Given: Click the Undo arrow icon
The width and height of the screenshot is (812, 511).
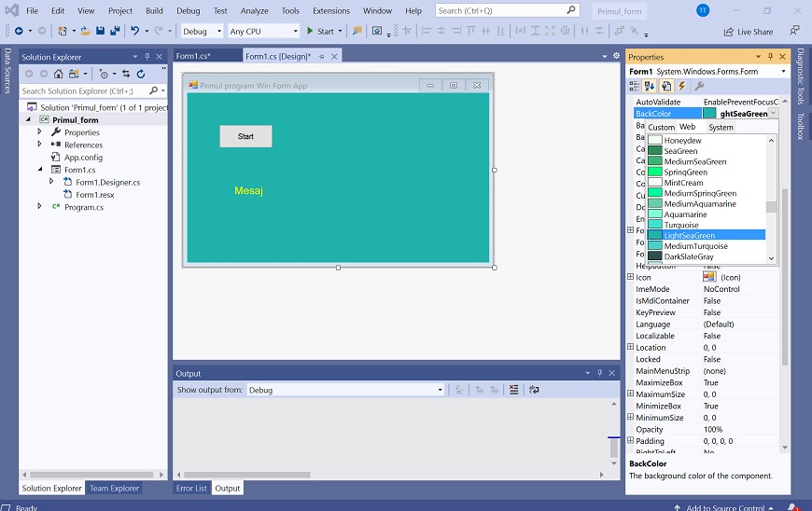Looking at the screenshot, I should click(135, 31).
